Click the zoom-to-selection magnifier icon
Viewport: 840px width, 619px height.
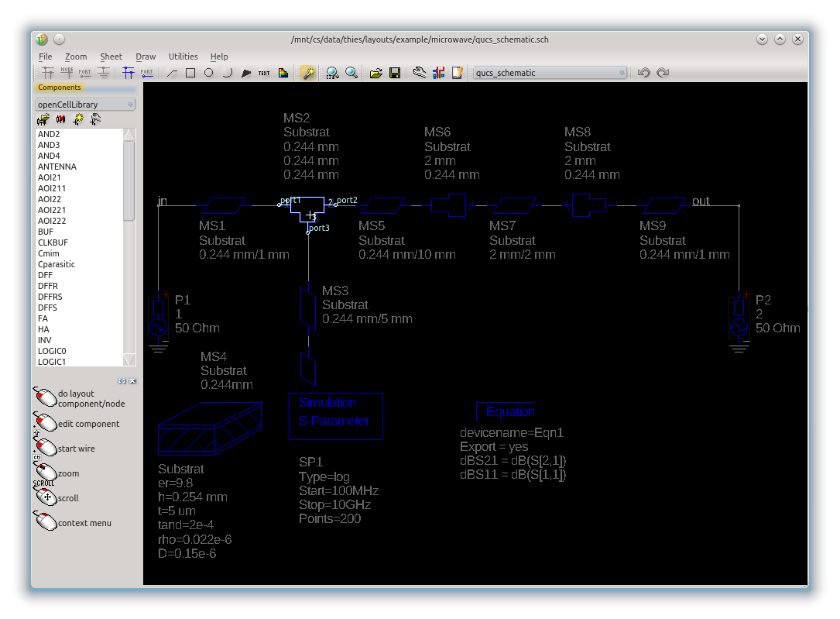pyautogui.click(x=333, y=73)
